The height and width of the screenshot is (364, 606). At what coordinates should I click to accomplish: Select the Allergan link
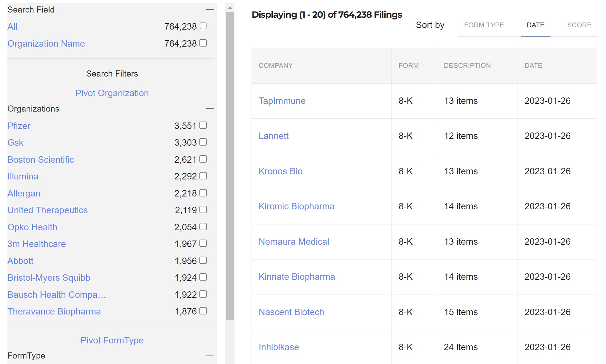coord(24,193)
